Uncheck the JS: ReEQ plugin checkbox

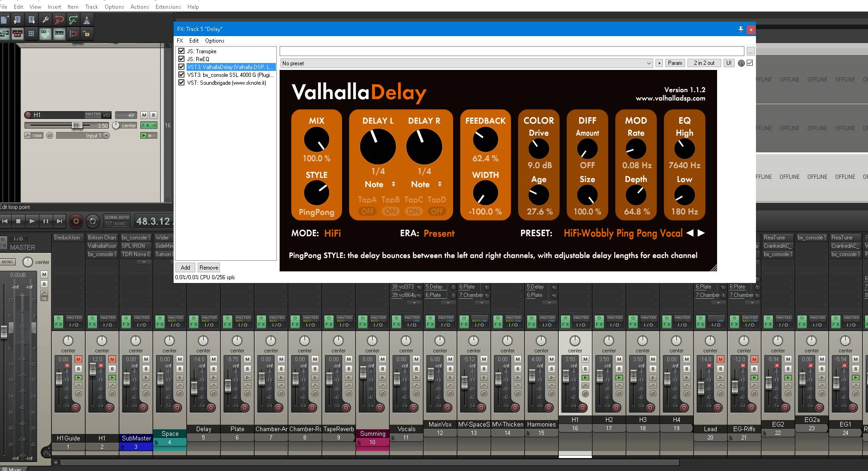click(x=181, y=59)
